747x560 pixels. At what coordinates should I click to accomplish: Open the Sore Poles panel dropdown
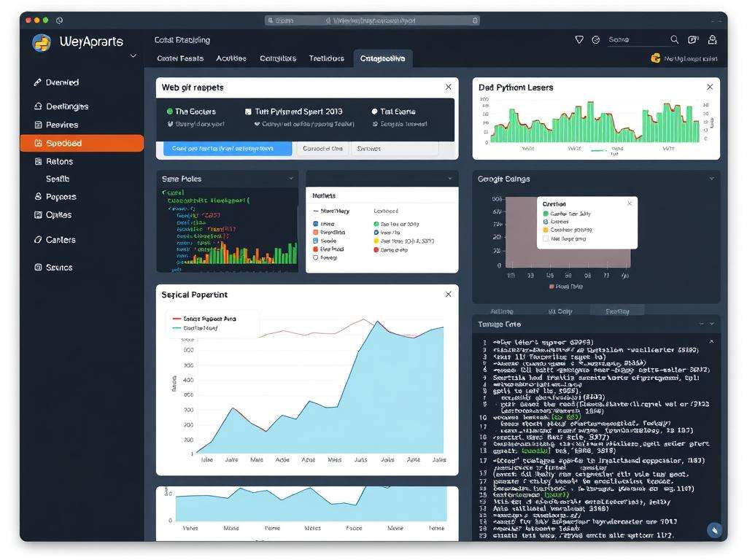click(x=291, y=178)
